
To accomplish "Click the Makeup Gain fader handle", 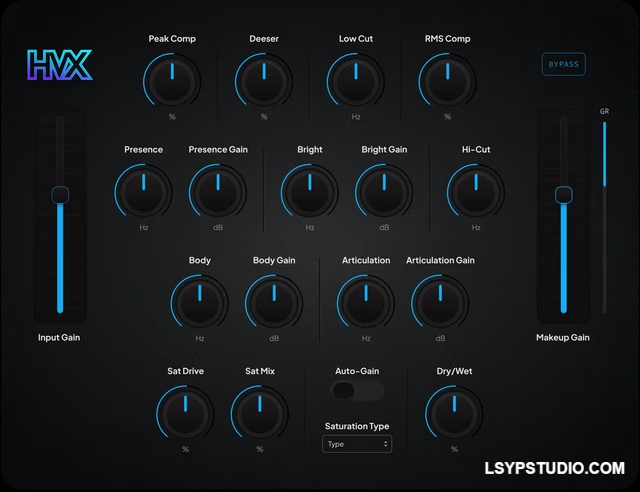I will pyautogui.click(x=564, y=195).
